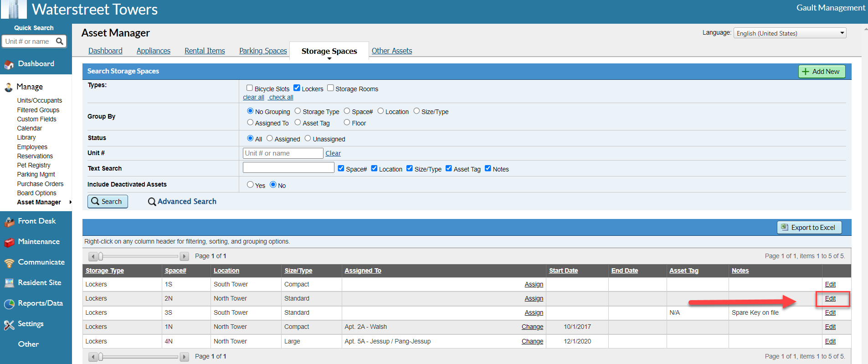Select Group By Assigned To radio

coord(250,122)
